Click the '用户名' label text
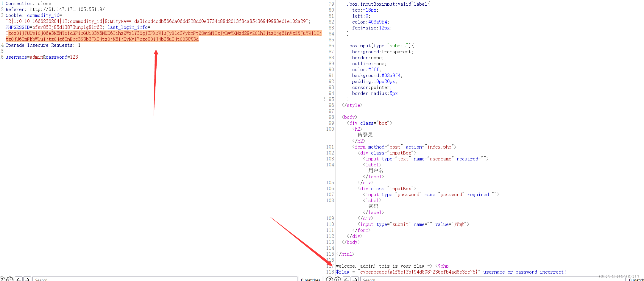 (x=376, y=171)
